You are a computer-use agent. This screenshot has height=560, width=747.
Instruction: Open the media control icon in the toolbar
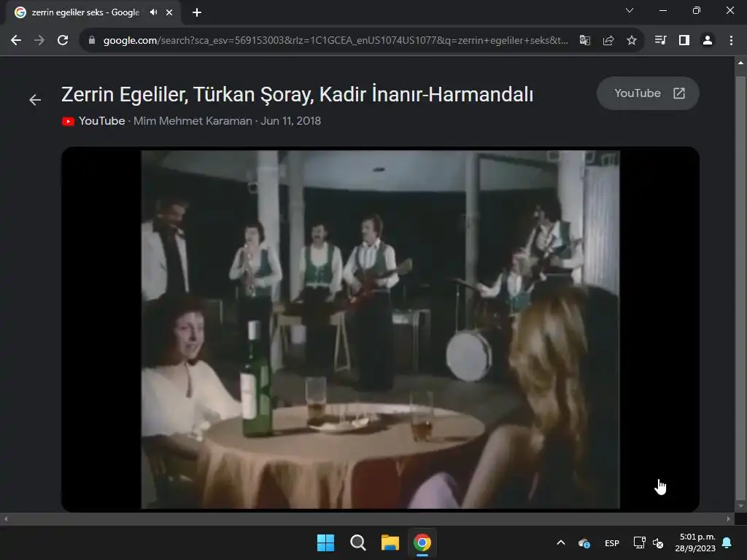(660, 41)
